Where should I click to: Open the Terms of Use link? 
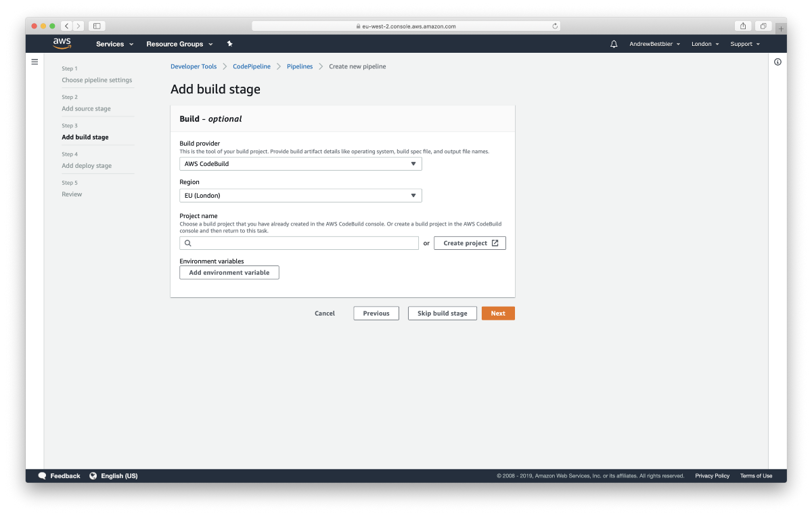(756, 476)
